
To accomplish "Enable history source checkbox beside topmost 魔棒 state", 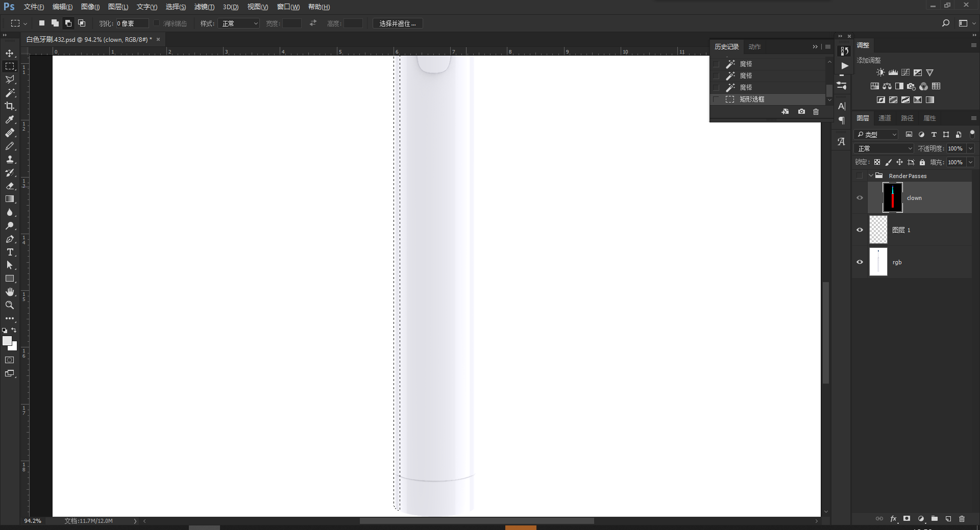I will (717, 64).
